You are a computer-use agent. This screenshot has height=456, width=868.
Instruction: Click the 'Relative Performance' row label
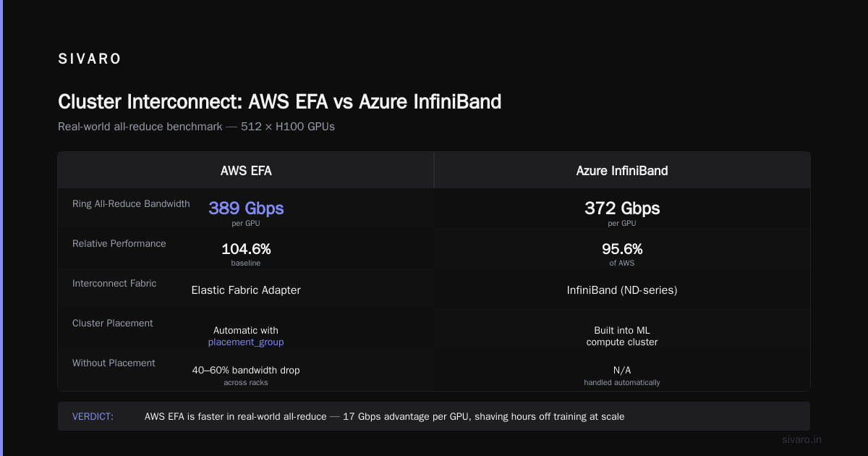(119, 244)
